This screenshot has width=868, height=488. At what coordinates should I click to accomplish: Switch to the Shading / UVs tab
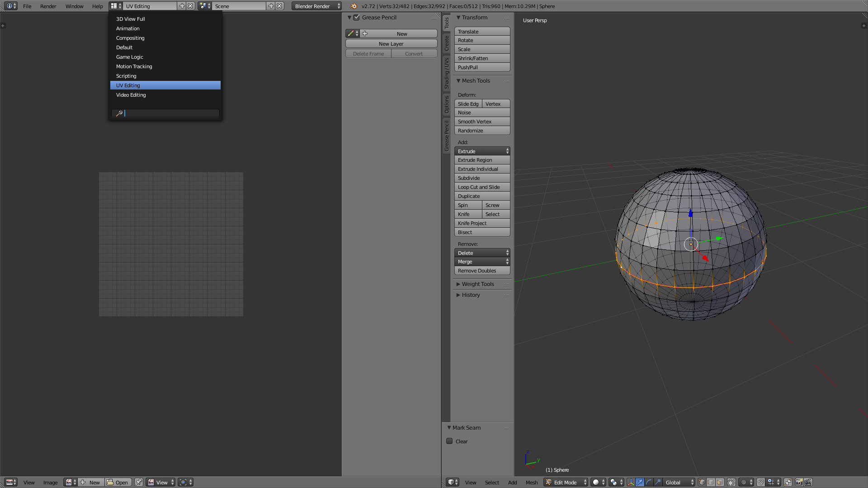pos(447,73)
